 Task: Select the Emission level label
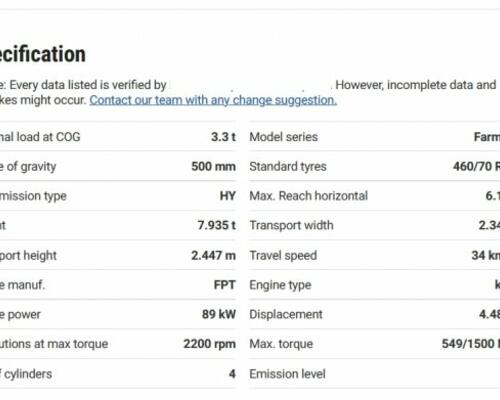[287, 374]
